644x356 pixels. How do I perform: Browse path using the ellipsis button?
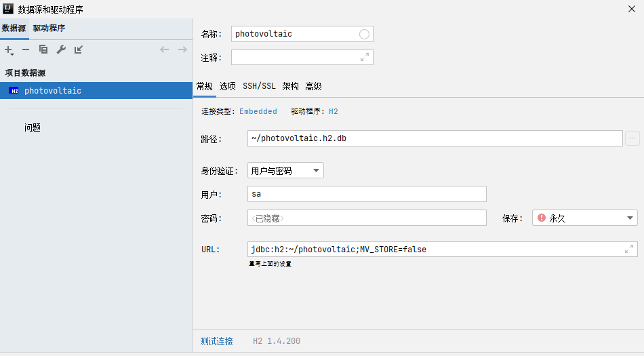(x=632, y=138)
